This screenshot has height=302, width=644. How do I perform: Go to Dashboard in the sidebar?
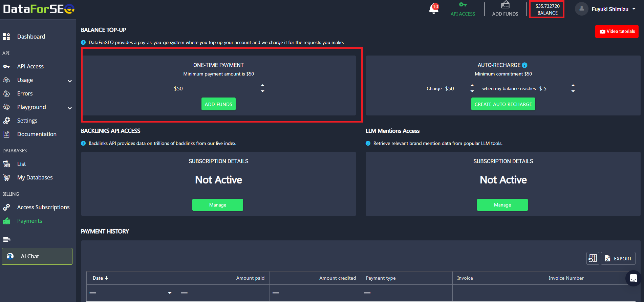(31, 37)
